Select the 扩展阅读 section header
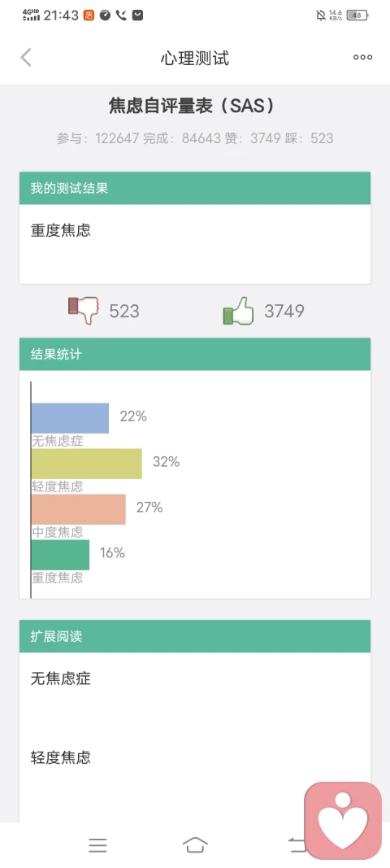This screenshot has height=868, width=390. click(x=195, y=636)
